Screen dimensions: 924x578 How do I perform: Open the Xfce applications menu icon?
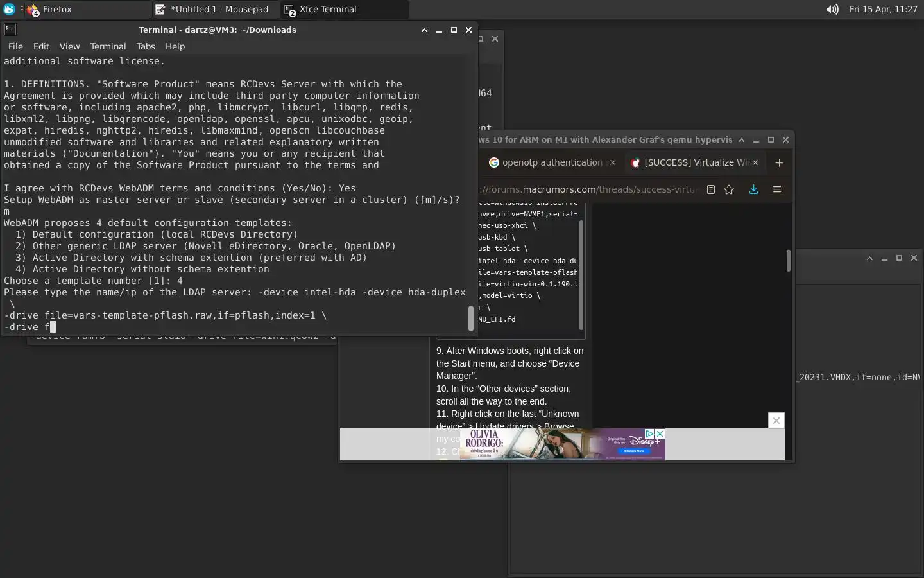click(x=9, y=9)
